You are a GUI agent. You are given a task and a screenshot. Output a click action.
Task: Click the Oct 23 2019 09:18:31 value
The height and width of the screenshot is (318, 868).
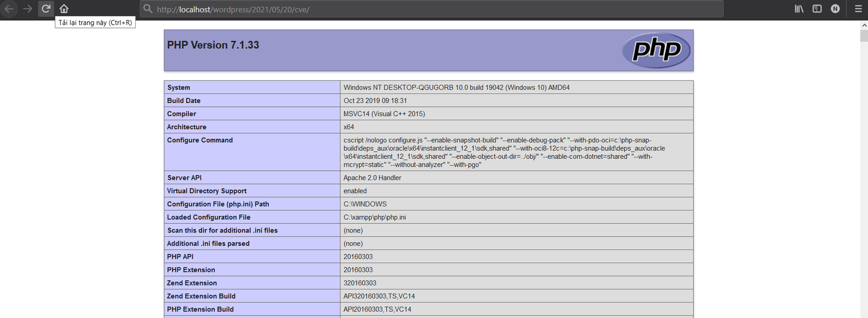pyautogui.click(x=375, y=101)
